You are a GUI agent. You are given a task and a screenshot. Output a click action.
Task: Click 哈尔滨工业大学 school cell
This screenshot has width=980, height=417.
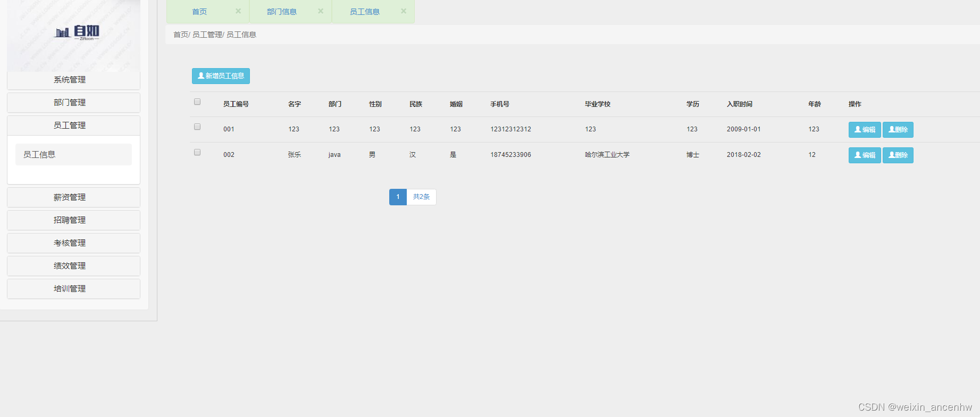(607, 155)
